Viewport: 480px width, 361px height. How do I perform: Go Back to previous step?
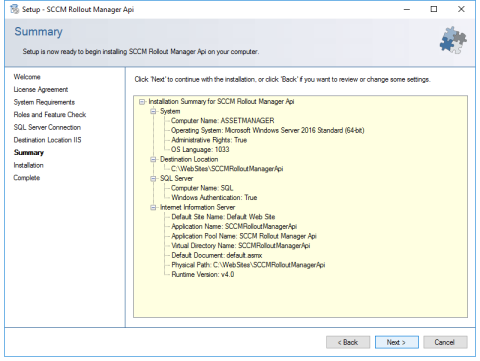348,342
